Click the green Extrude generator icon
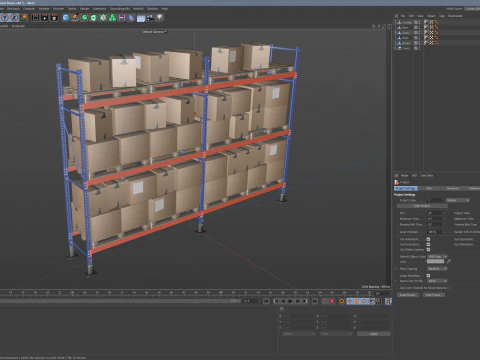Viewport: 480px width, 360px height. click(x=94, y=17)
